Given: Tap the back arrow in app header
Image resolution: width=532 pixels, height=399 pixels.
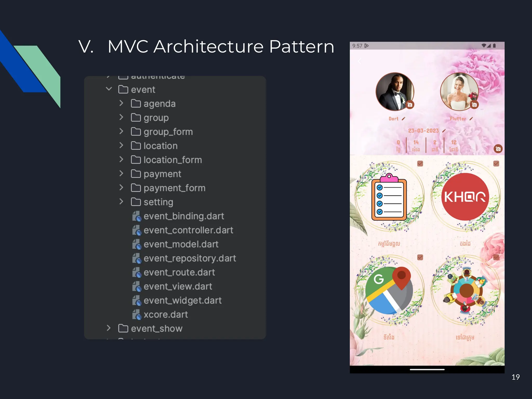Looking at the screenshot, I should (x=360, y=61).
